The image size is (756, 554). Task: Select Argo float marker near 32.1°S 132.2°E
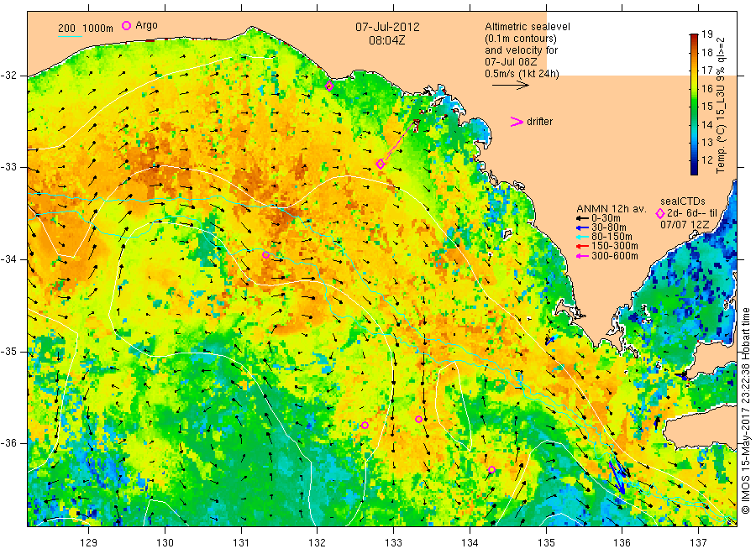[x=329, y=86]
